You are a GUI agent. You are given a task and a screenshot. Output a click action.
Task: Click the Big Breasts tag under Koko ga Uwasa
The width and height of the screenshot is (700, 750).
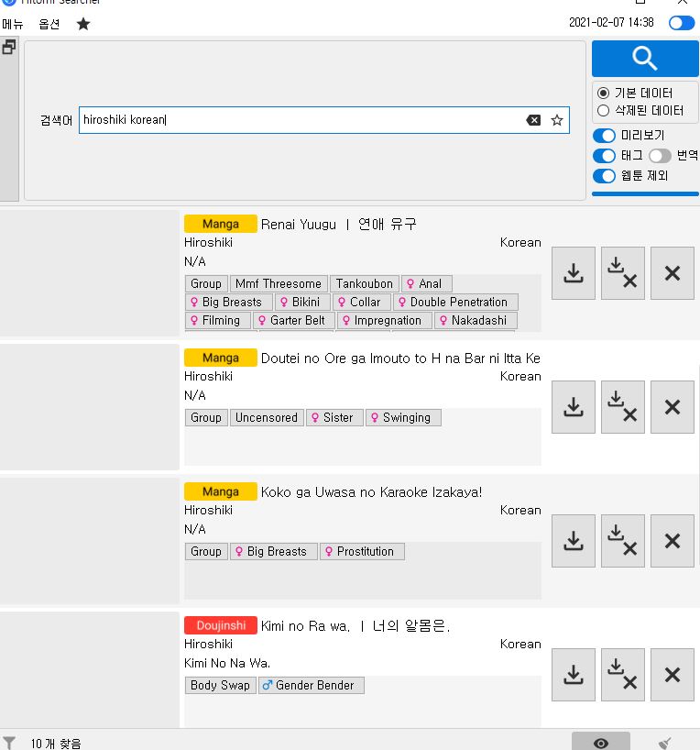[274, 552]
